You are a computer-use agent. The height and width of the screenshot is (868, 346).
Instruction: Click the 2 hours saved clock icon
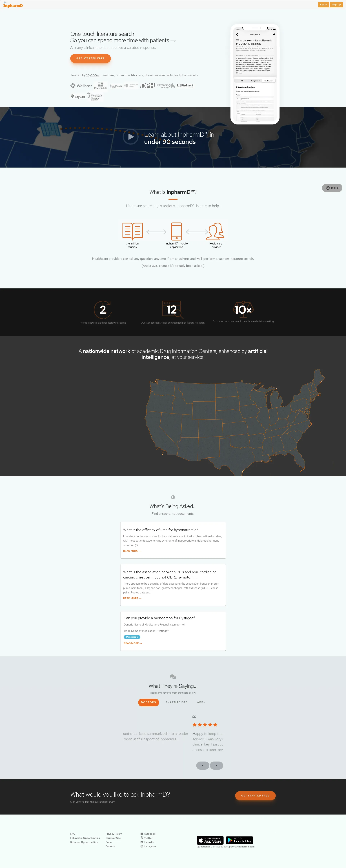click(x=102, y=309)
